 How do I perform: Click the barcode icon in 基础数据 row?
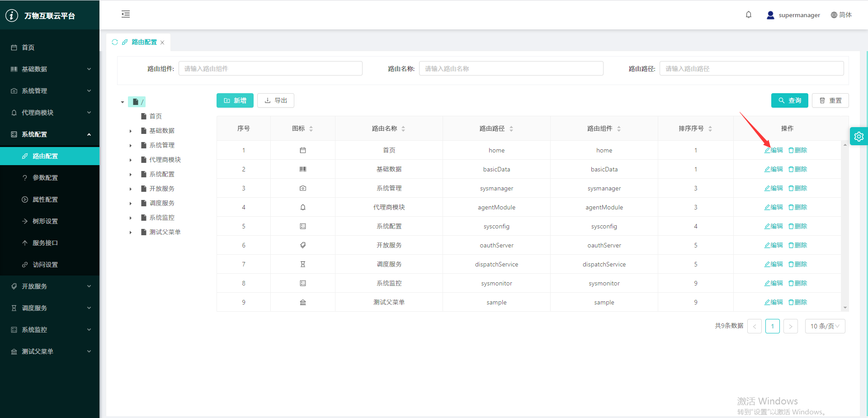coord(303,169)
